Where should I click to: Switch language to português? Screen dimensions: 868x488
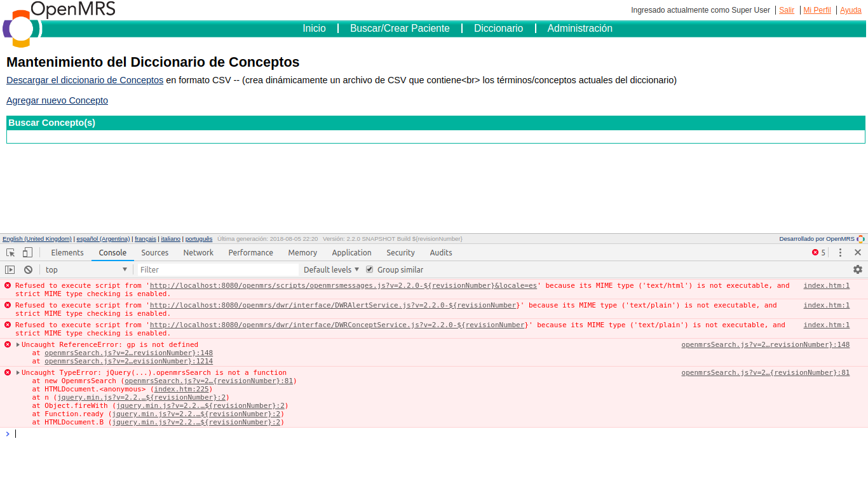tap(199, 239)
